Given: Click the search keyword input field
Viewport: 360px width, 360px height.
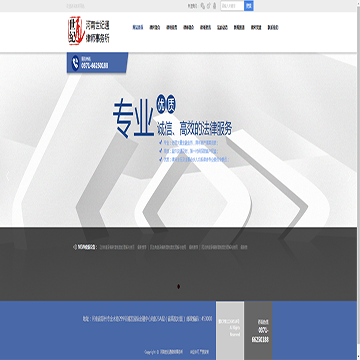Looking at the screenshot, I should click(232, 6).
